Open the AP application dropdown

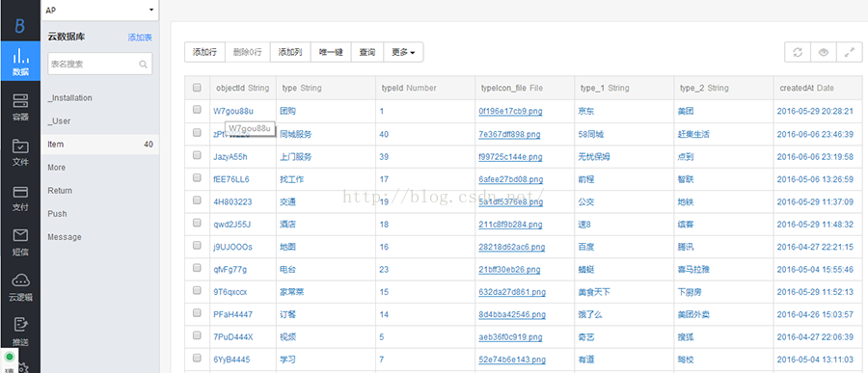click(99, 10)
